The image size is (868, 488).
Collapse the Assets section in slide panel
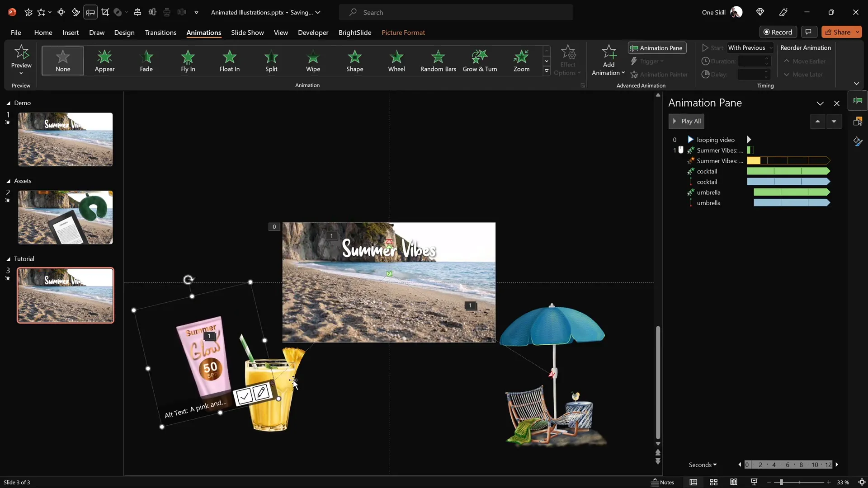pyautogui.click(x=8, y=181)
